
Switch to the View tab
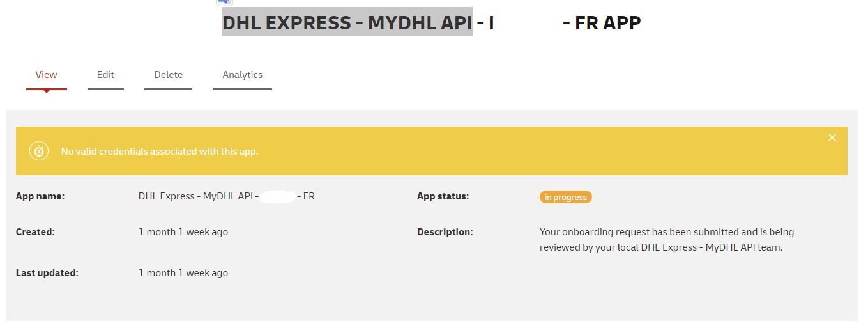(46, 75)
